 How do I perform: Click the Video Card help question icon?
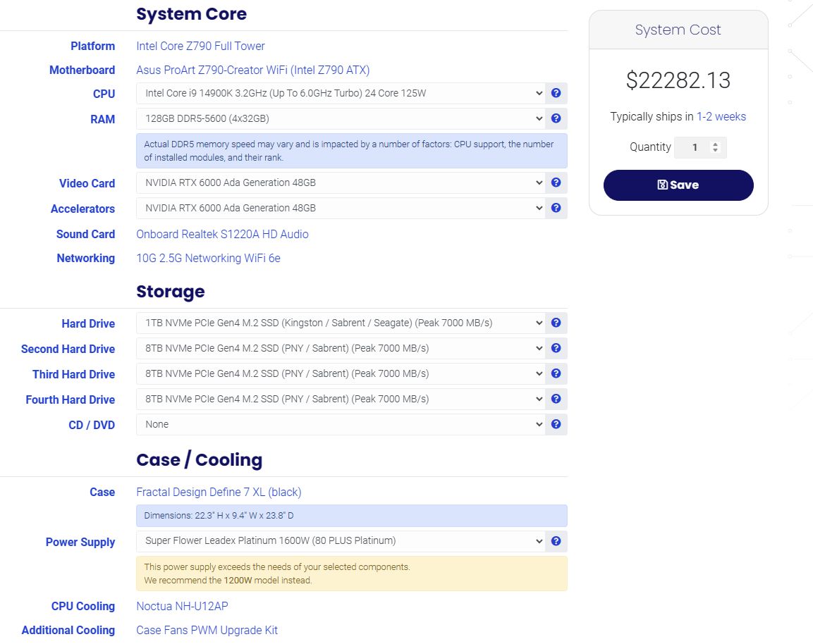(556, 182)
